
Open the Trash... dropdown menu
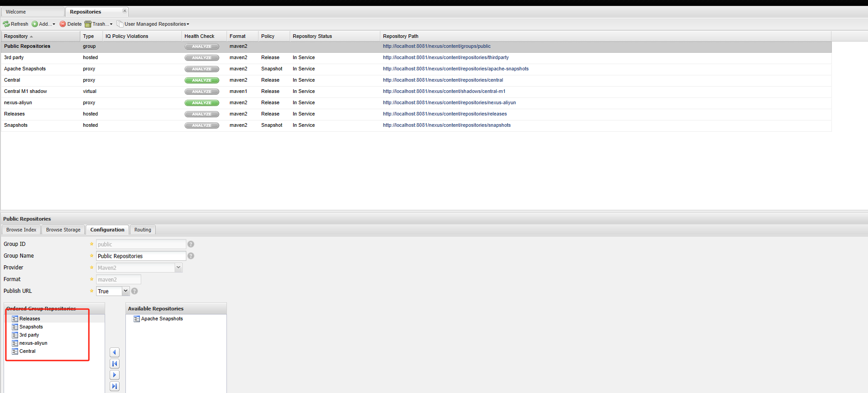[99, 24]
